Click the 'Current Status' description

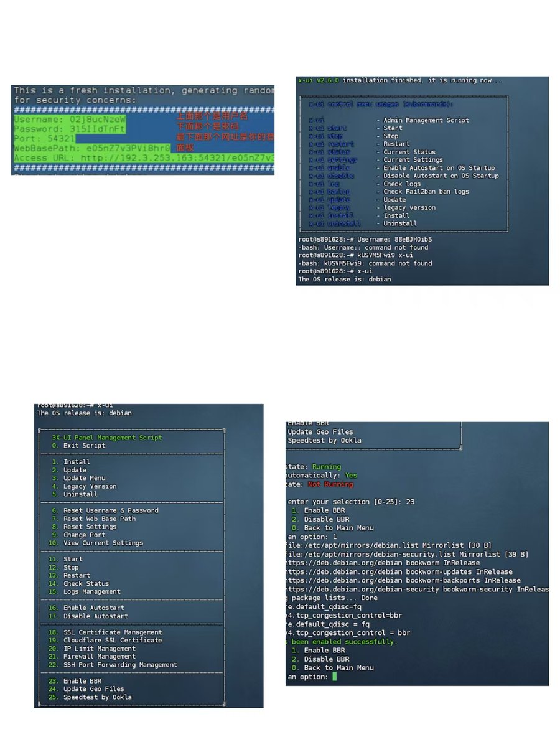(409, 152)
